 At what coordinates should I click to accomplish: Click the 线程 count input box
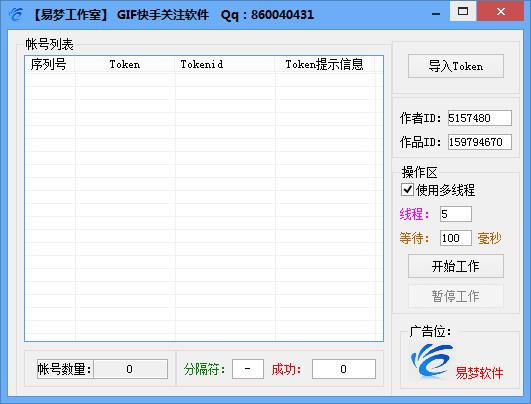456,214
